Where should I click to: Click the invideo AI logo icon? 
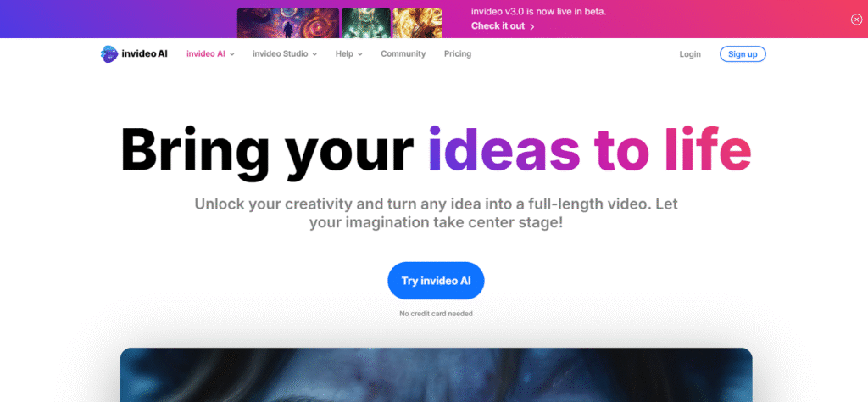tap(109, 53)
